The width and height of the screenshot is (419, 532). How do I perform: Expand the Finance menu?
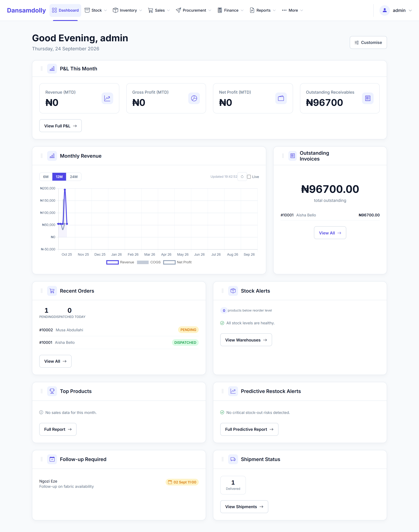(231, 10)
